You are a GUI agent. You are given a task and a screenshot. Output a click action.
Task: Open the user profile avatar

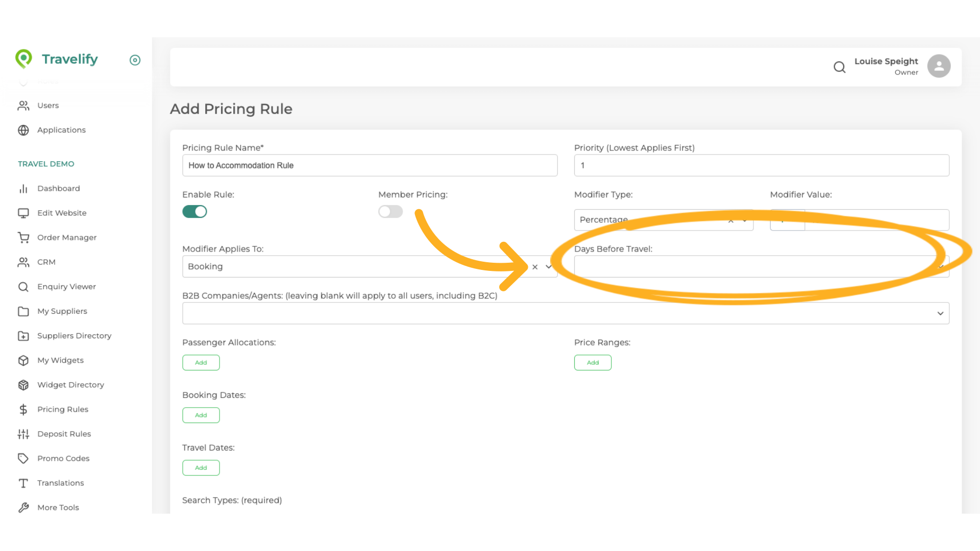939,66
